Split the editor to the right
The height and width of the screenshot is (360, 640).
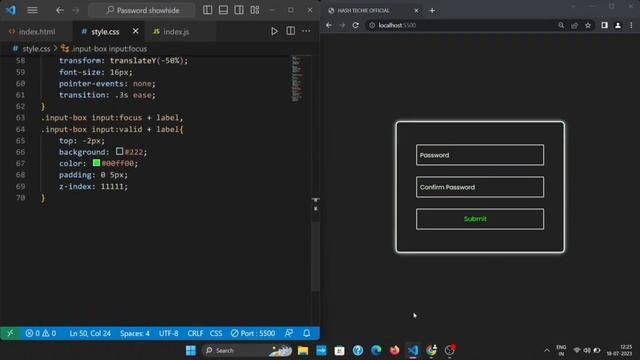(x=291, y=31)
